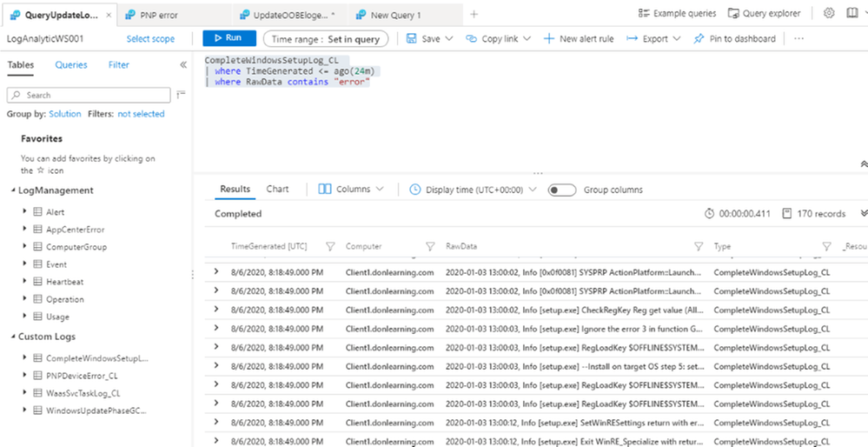868x447 pixels.
Task: Click the PNPDeviceError_CL table icon
Action: pyautogui.click(x=37, y=375)
